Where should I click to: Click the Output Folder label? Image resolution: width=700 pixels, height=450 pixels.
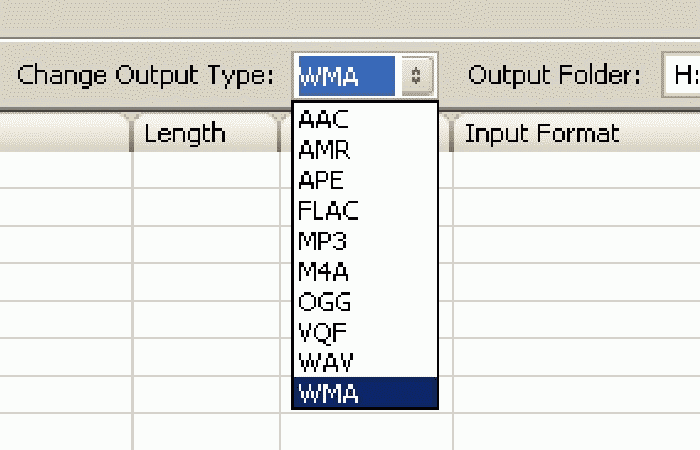pyautogui.click(x=554, y=75)
